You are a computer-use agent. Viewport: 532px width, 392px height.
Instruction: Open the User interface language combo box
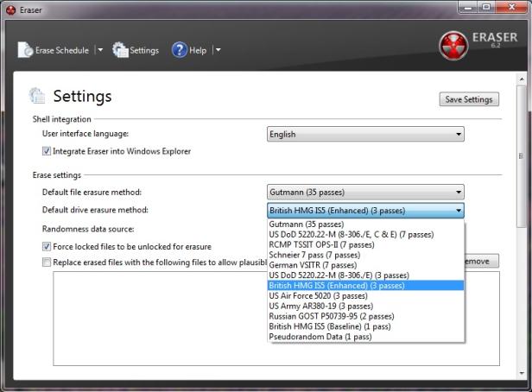point(365,135)
